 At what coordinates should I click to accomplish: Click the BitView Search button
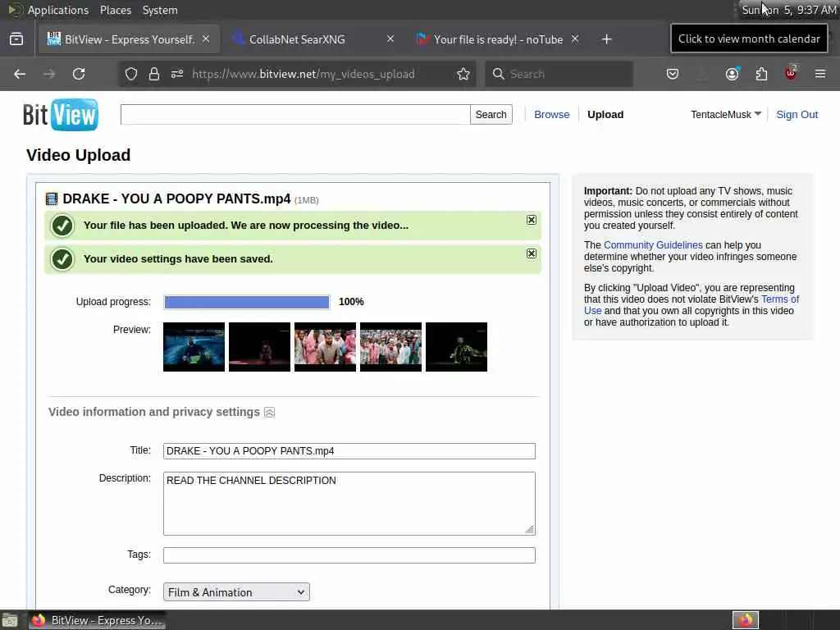(x=491, y=115)
